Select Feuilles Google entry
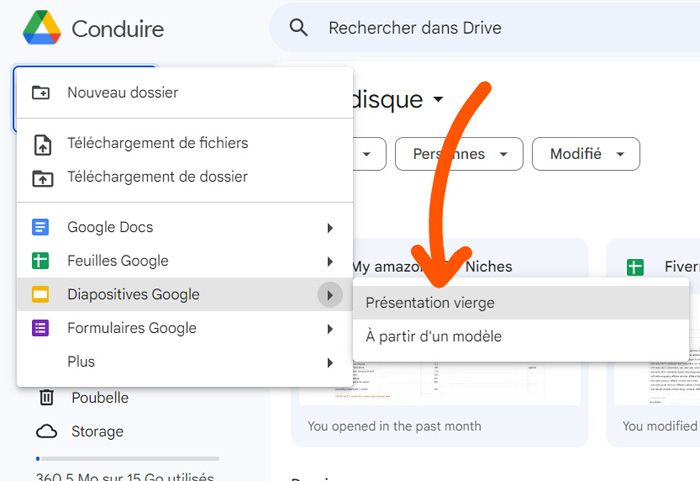 coord(185,261)
